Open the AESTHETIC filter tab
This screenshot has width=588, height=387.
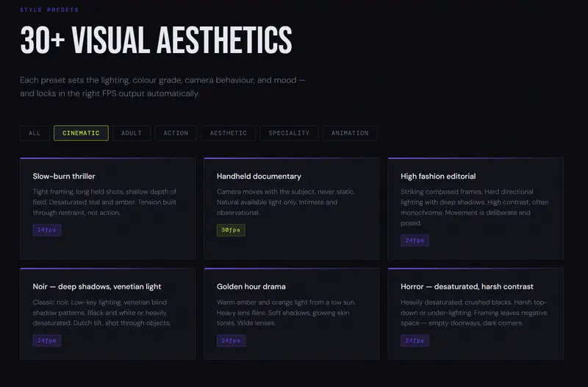click(x=229, y=133)
